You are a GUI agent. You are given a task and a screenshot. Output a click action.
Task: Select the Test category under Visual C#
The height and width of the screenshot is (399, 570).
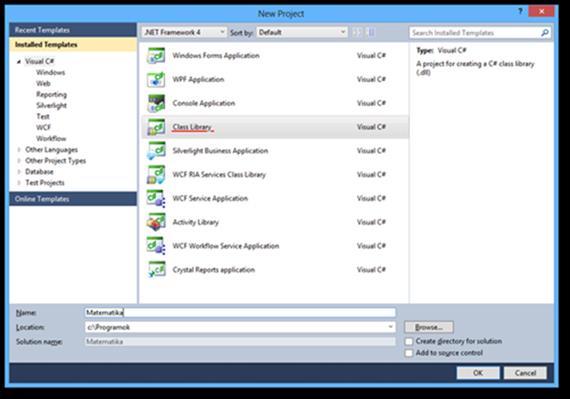click(x=43, y=117)
